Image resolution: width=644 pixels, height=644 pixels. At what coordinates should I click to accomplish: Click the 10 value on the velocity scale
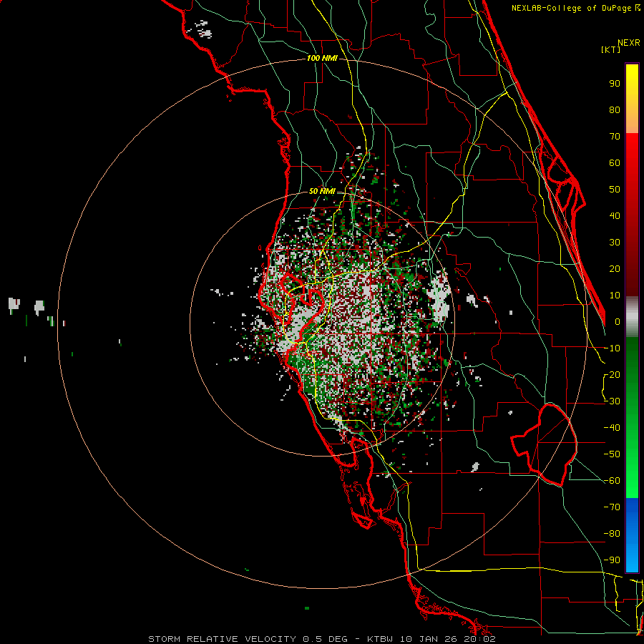tap(615, 296)
